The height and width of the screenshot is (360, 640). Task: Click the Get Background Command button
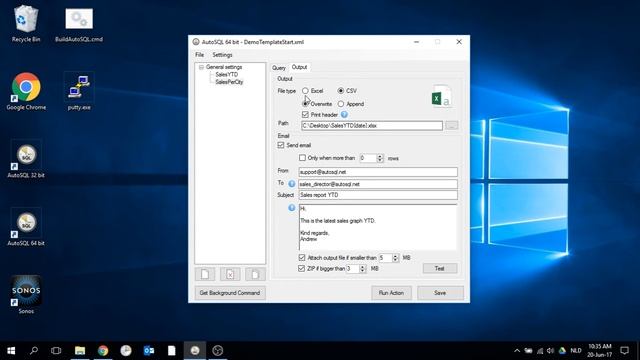pos(230,293)
